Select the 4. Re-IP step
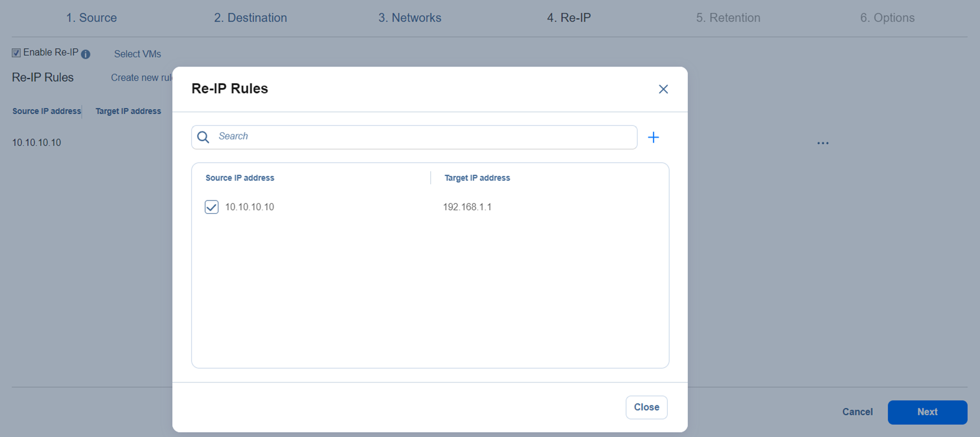Screen dimensions: 980x437 (569, 18)
